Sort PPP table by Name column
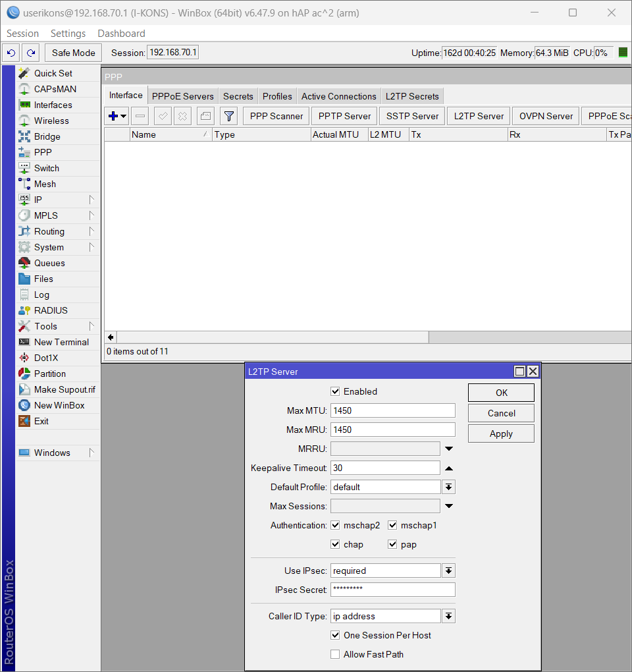632x672 pixels. click(x=171, y=134)
